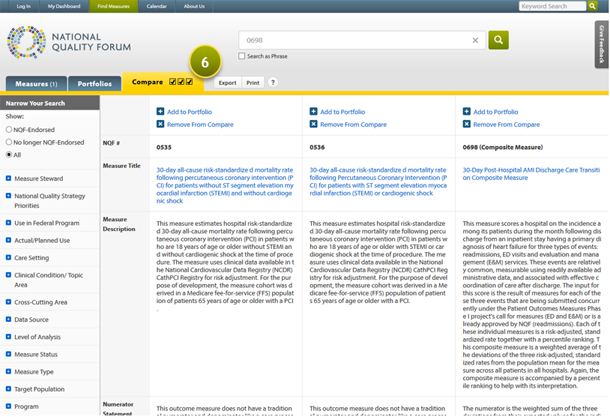Open My Dashboard in top navigation
The height and width of the screenshot is (417, 610).
[x=64, y=6]
